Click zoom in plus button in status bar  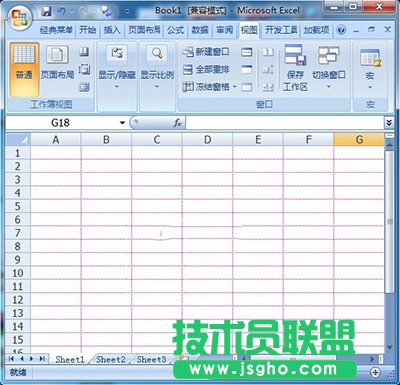(375, 372)
